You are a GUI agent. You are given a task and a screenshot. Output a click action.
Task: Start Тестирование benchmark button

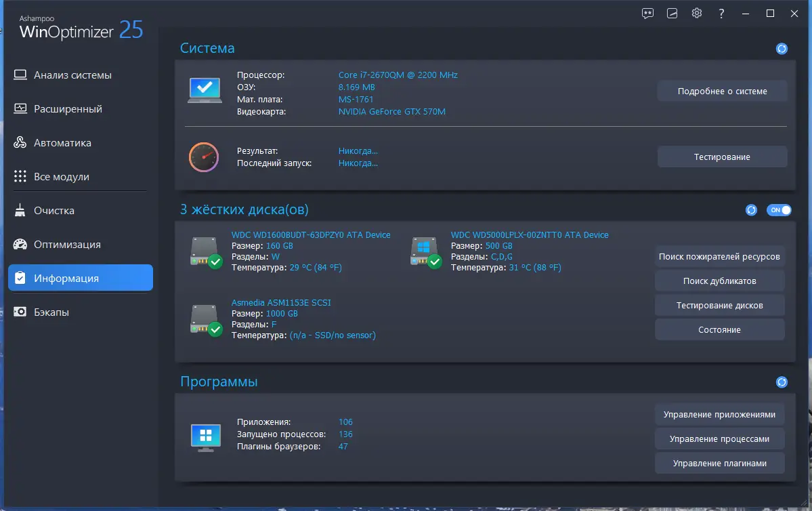[x=722, y=157]
